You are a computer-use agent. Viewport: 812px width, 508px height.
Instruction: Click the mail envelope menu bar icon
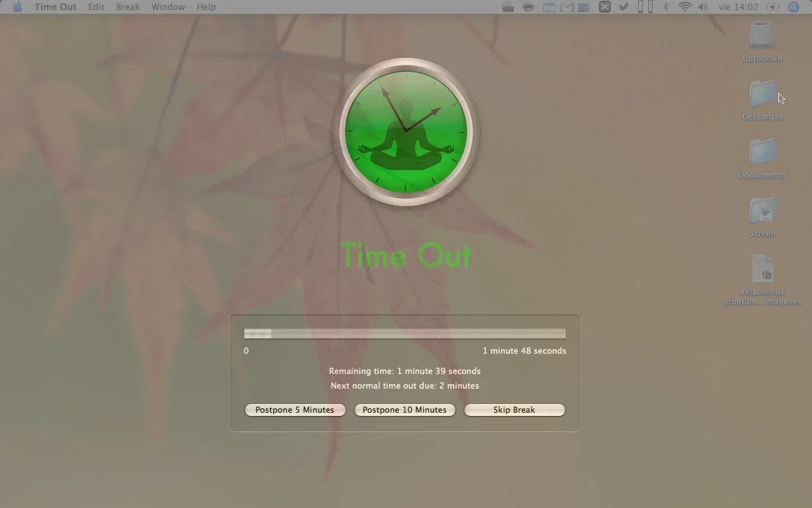(x=566, y=7)
